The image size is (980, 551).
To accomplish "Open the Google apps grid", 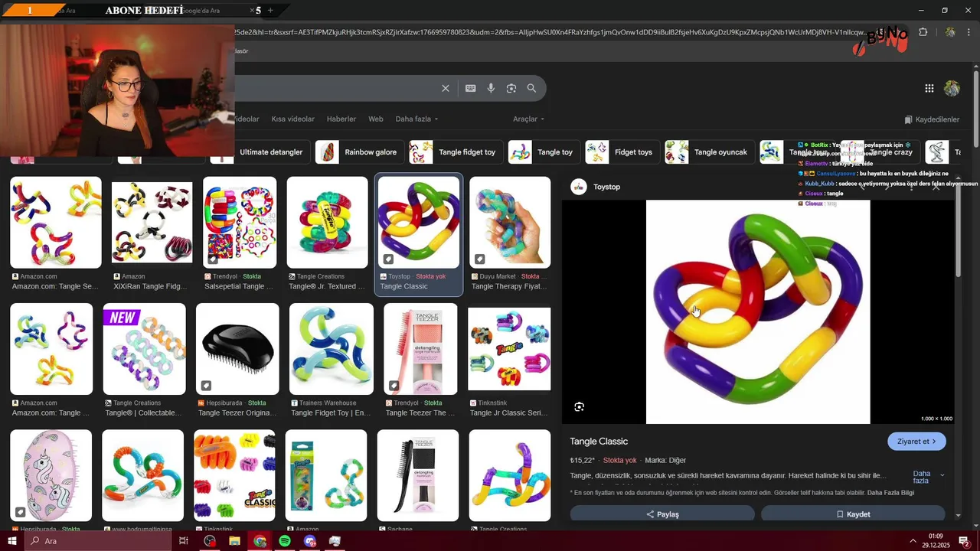I will tap(929, 89).
